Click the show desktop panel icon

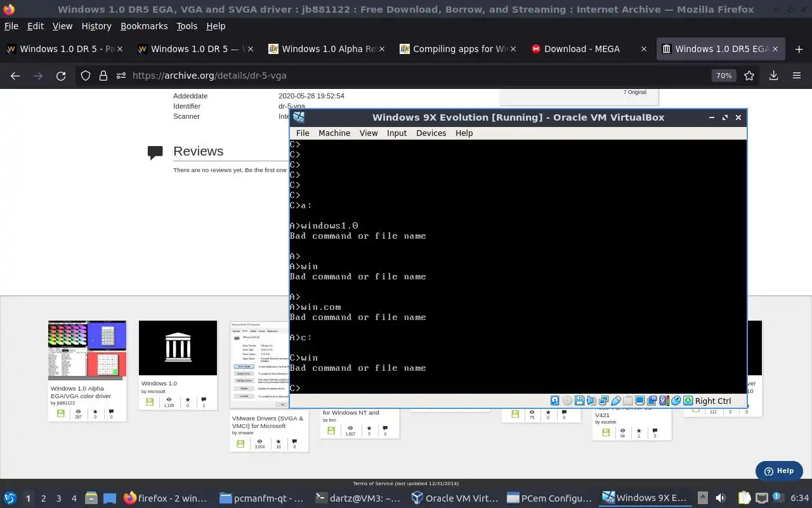click(110, 498)
